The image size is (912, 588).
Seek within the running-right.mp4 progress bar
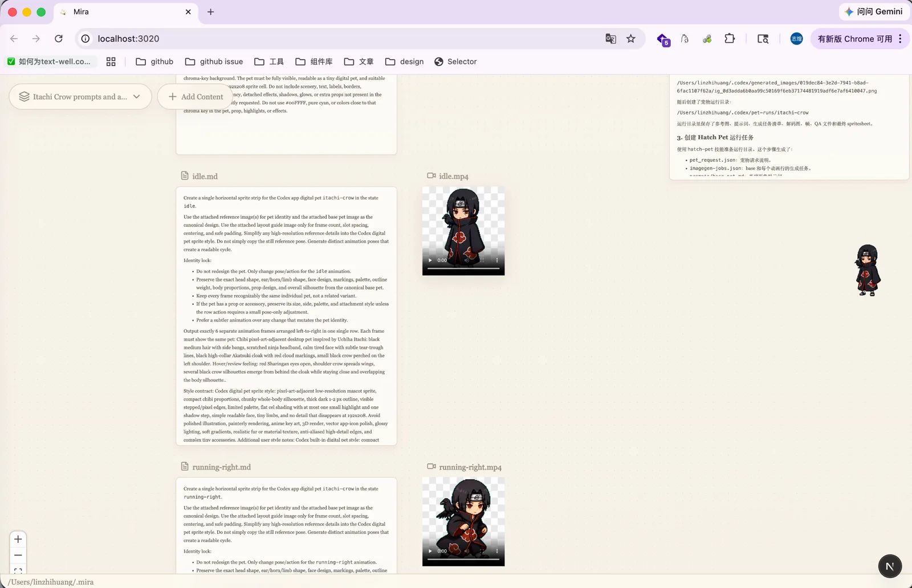(x=463, y=559)
